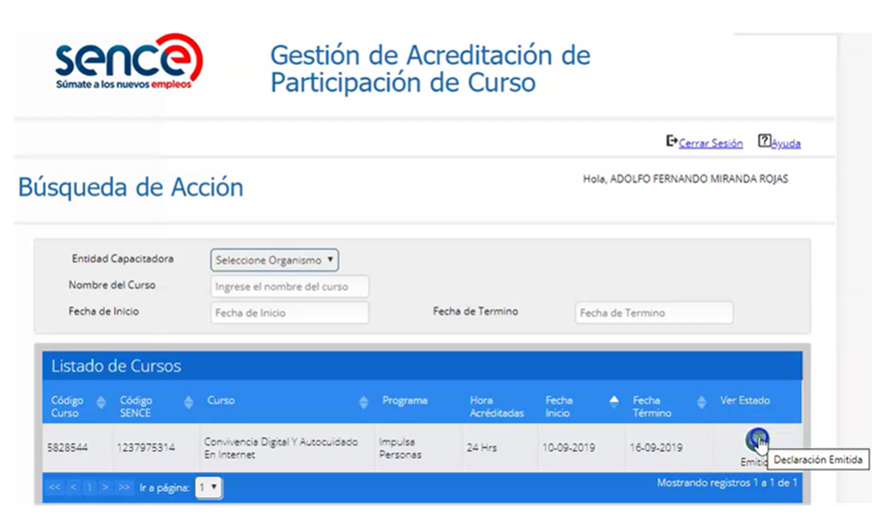Click the Nombre del Curso input field

click(x=290, y=287)
